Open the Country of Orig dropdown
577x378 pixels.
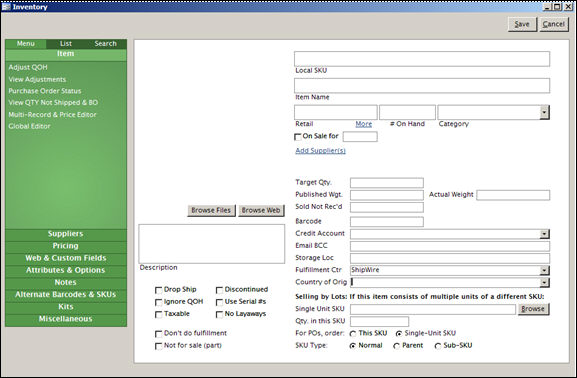(544, 282)
